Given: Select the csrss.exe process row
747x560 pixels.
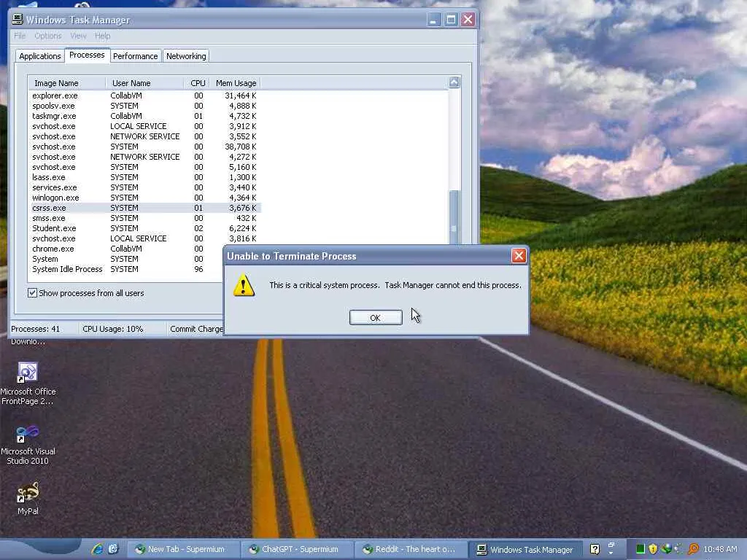Looking at the screenshot, I should [x=144, y=208].
